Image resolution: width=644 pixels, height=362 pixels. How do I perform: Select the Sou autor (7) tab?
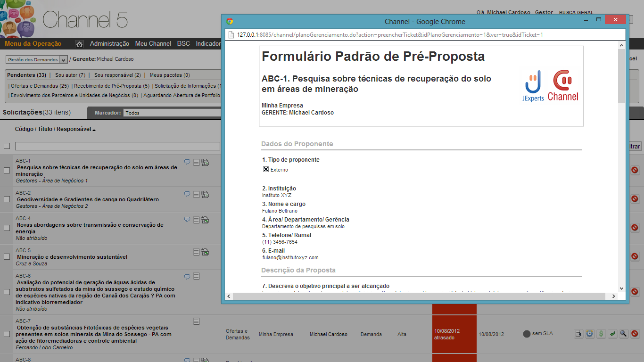tap(70, 75)
